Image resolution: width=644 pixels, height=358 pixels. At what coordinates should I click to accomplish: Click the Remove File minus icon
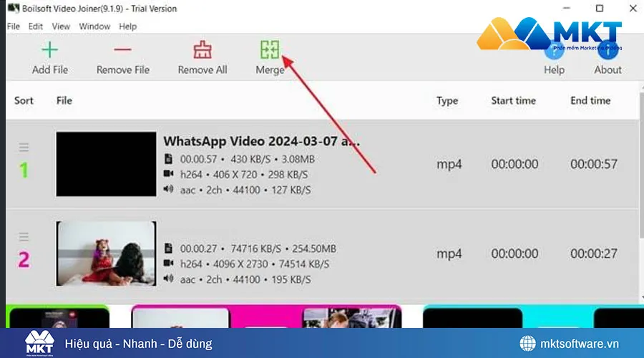point(122,49)
